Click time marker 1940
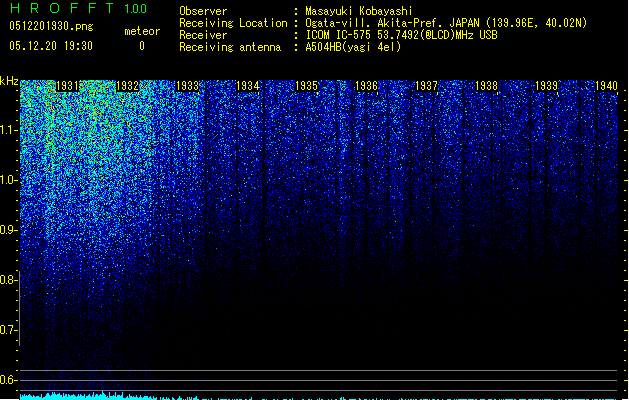Screen dimensions: 629x400 coord(607,86)
